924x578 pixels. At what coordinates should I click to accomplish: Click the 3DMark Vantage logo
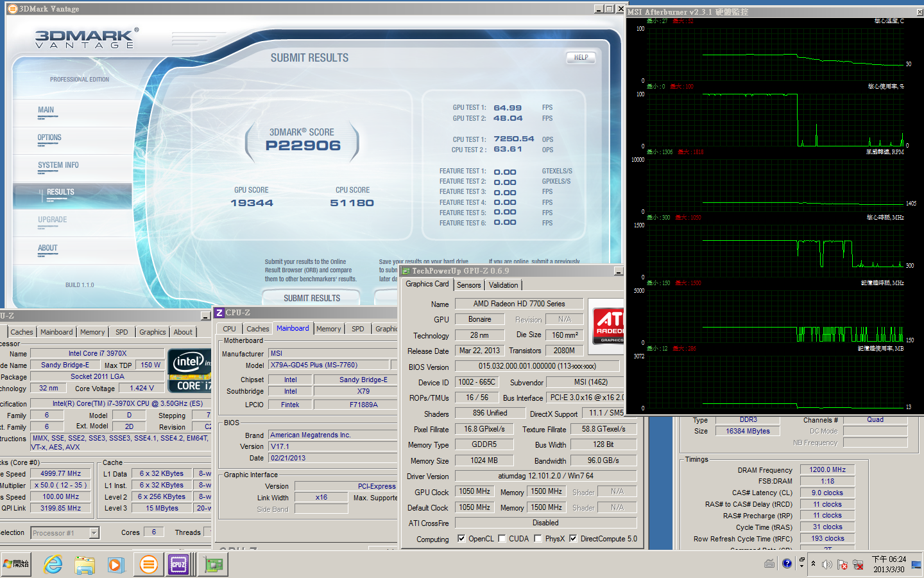coord(87,39)
